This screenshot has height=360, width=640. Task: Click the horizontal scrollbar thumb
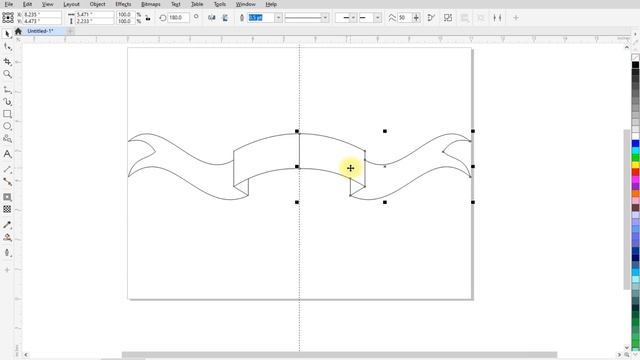tap(340, 355)
